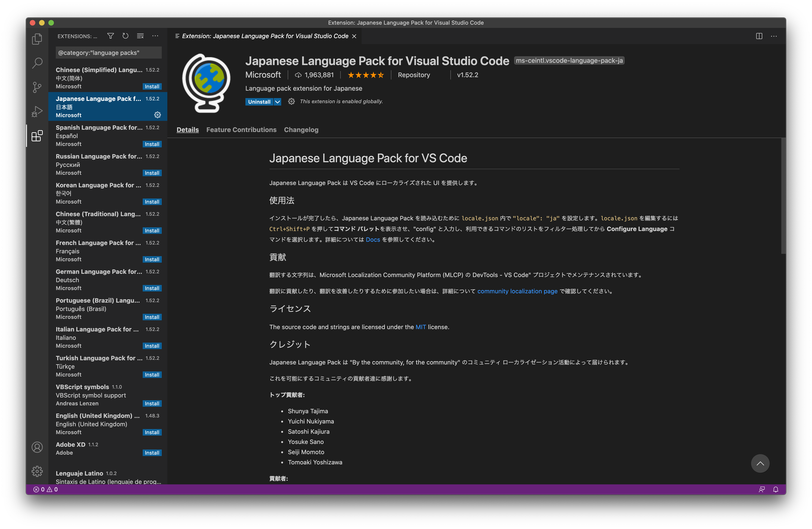Install the Turkish Language Pack
The image size is (812, 529).
[x=152, y=375]
